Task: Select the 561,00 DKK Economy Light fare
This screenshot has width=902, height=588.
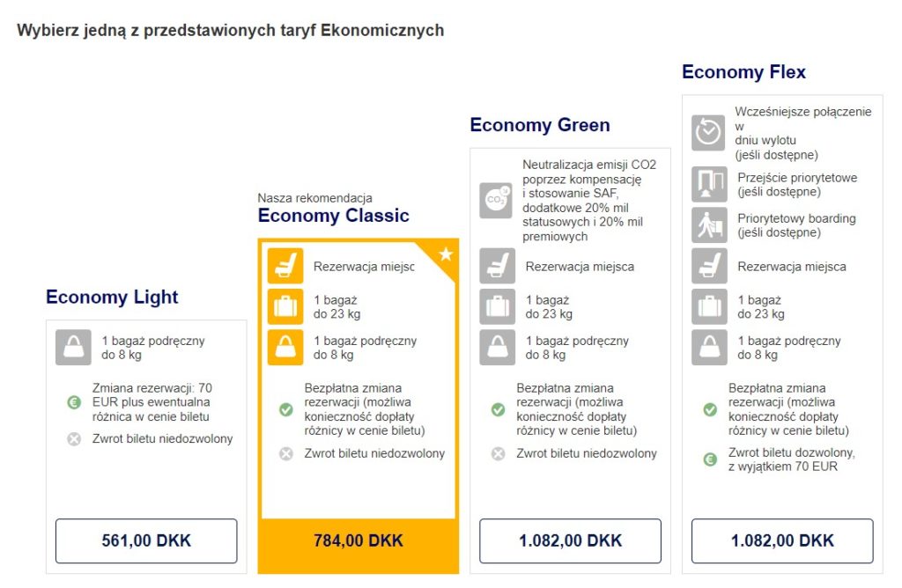Action: [x=146, y=540]
